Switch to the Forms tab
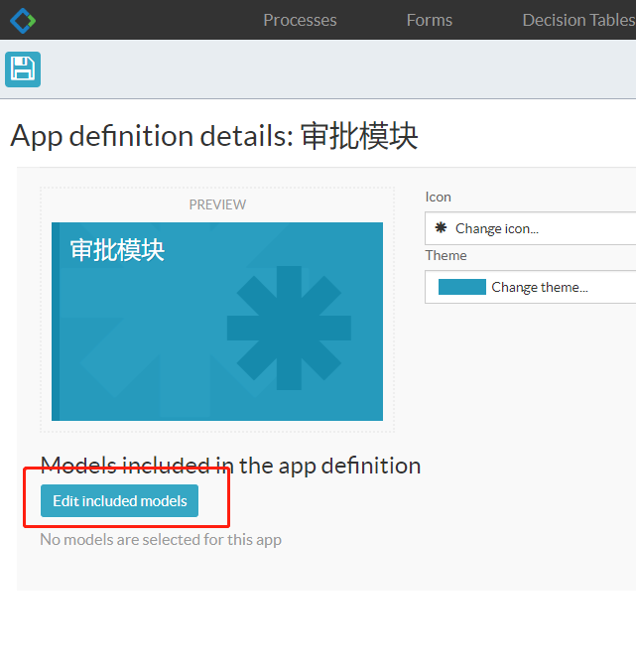This screenshot has width=636, height=672. pyautogui.click(x=429, y=20)
